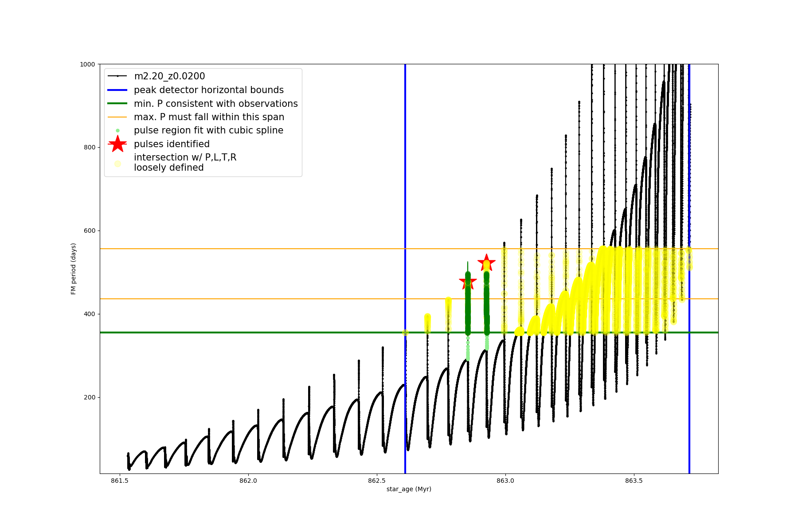
Task: Click the blue line swatch in the legend
Action: (117, 90)
